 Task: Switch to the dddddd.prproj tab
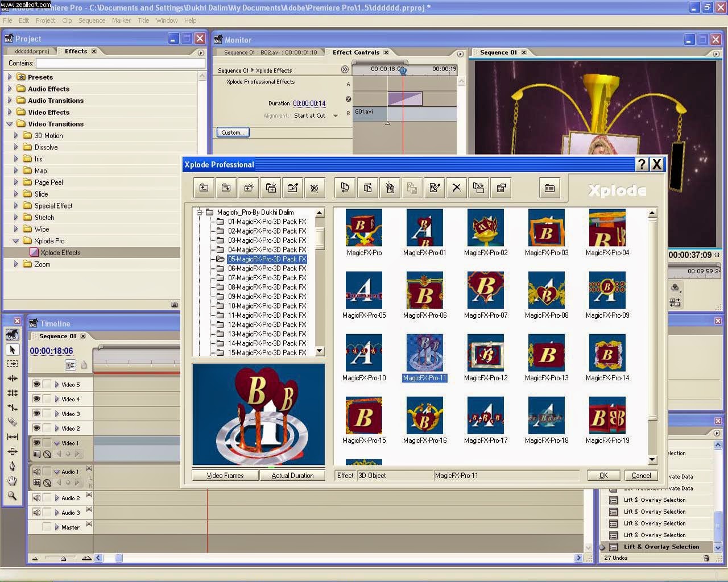[x=32, y=51]
